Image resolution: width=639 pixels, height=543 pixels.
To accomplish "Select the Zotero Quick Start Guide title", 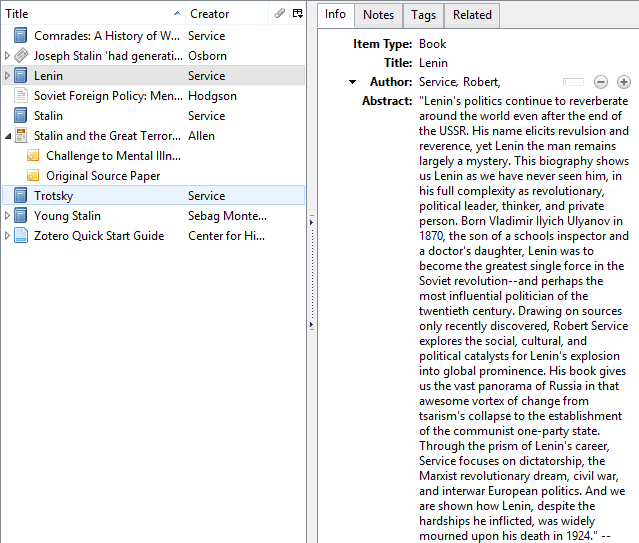I will pyautogui.click(x=99, y=236).
